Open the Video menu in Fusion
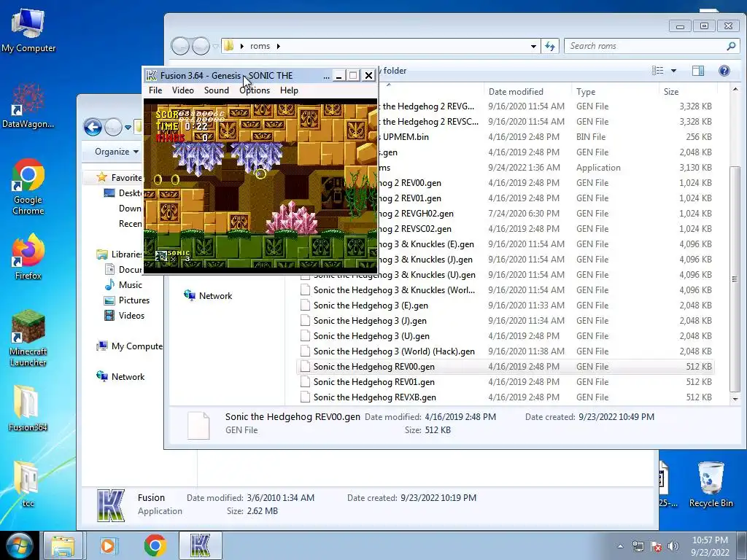 [183, 90]
